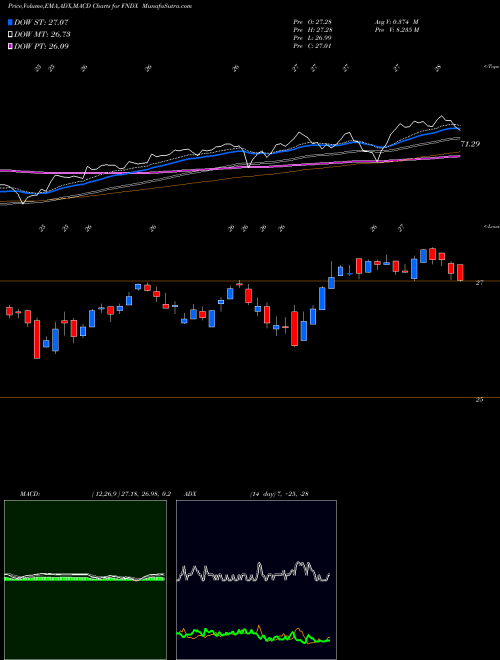Click the white DOW MT legend swatch
500x660 pixels.
(x=11, y=35)
